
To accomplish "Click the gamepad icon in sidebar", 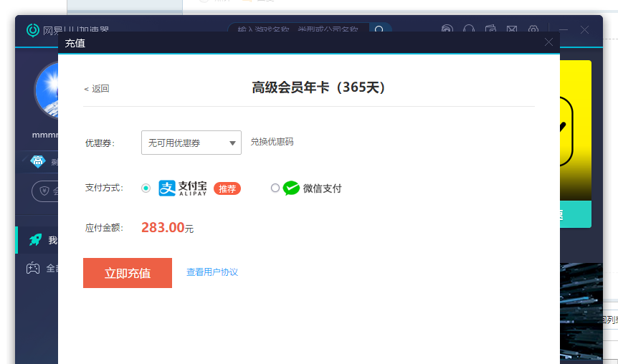I will (34, 268).
